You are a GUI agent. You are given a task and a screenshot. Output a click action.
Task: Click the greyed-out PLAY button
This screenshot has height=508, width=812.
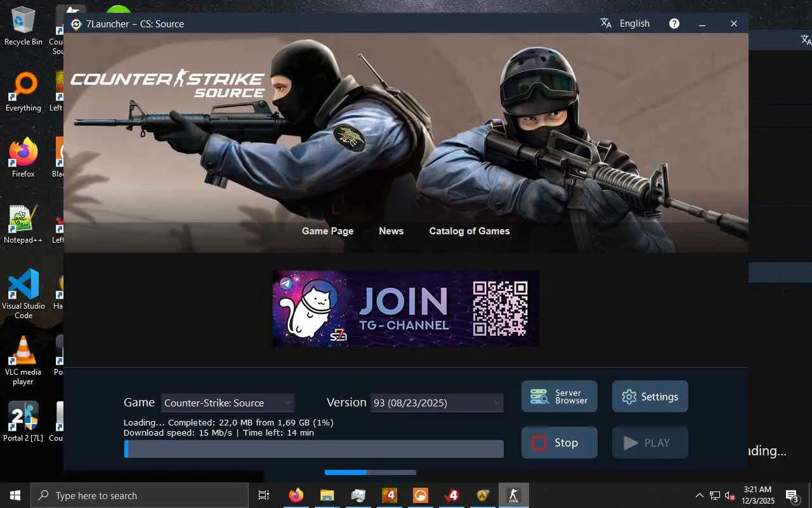[x=650, y=443]
